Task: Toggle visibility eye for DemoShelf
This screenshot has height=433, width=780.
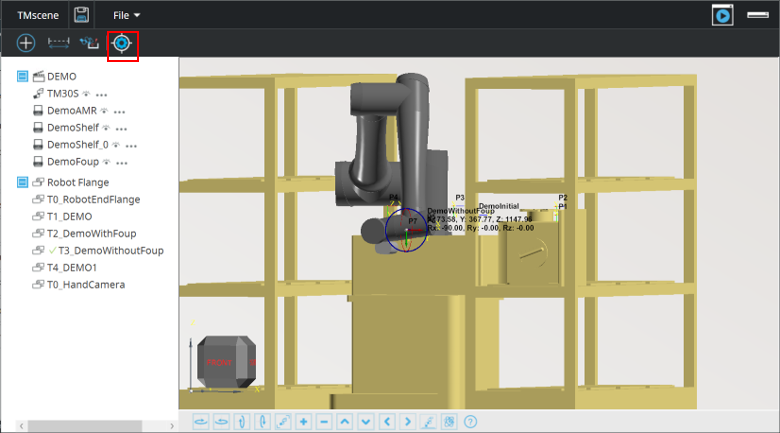Action: [x=106, y=128]
